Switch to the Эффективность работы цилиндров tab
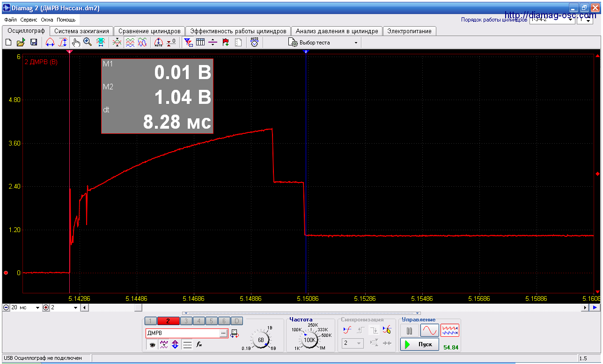603x364 pixels. click(238, 31)
